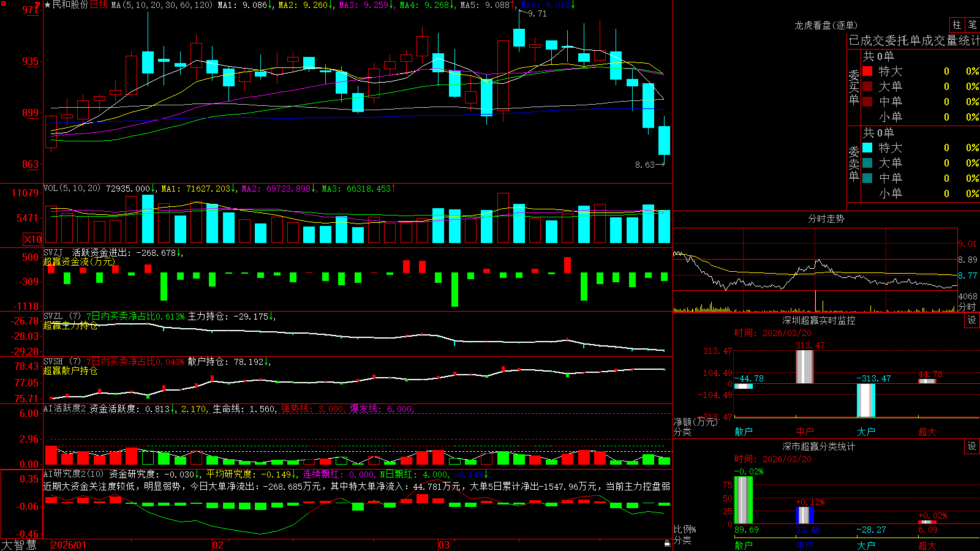Click the star icon before 民和股份
Viewport: 980px width, 551px height.
(48, 5)
